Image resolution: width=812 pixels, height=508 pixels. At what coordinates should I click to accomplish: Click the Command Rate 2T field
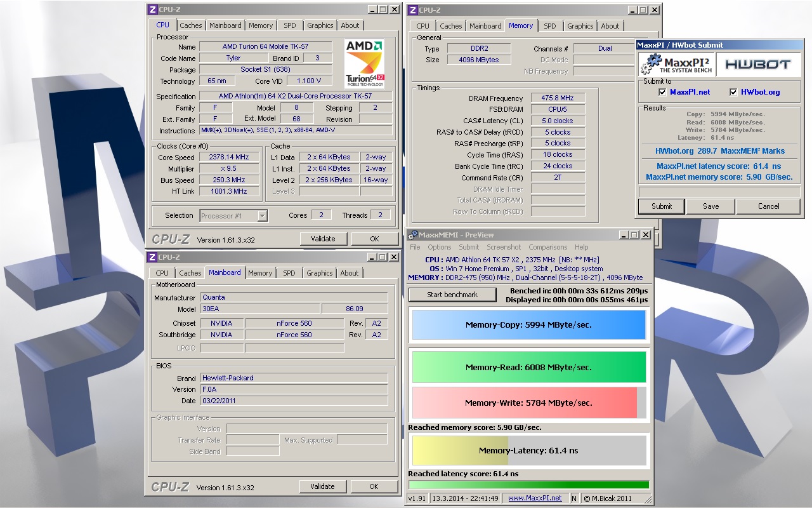[x=558, y=178]
